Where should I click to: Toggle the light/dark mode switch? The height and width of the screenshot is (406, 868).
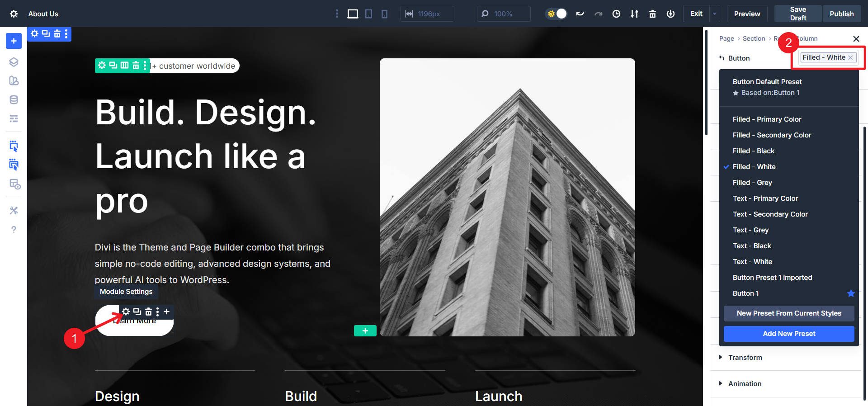click(x=557, y=14)
